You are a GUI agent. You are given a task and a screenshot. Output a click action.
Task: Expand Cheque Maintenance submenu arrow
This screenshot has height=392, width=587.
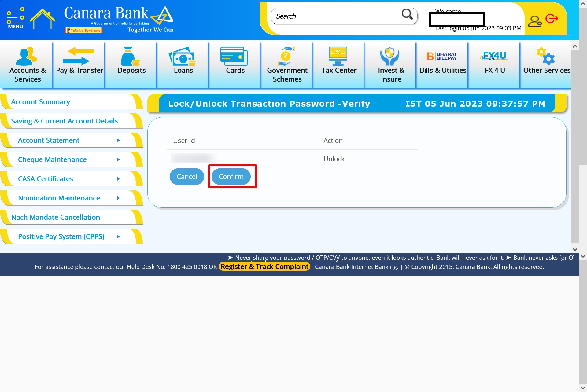118,160
